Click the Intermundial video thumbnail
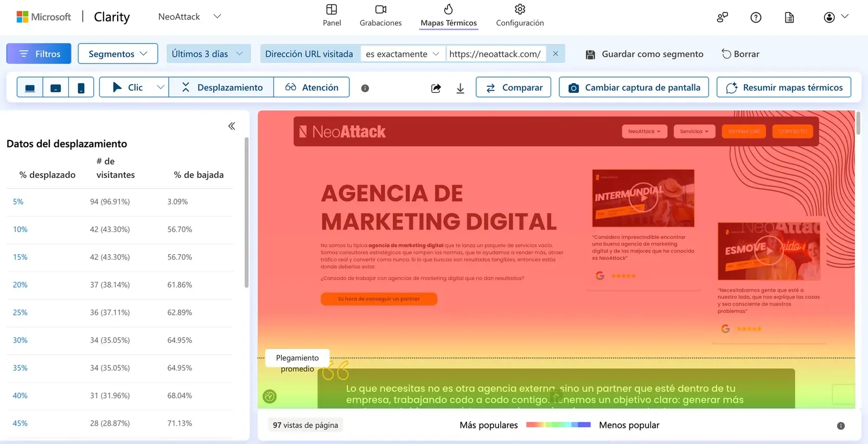Image resolution: width=868 pixels, height=444 pixels. tap(643, 198)
